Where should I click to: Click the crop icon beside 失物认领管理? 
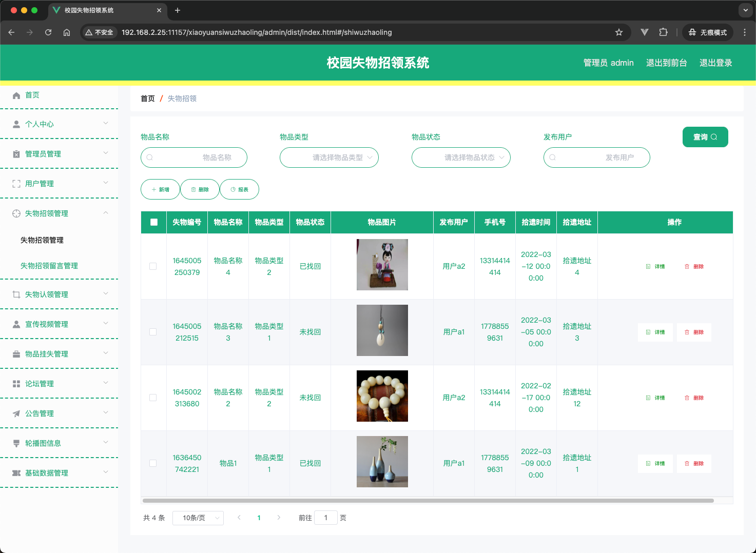click(x=16, y=294)
